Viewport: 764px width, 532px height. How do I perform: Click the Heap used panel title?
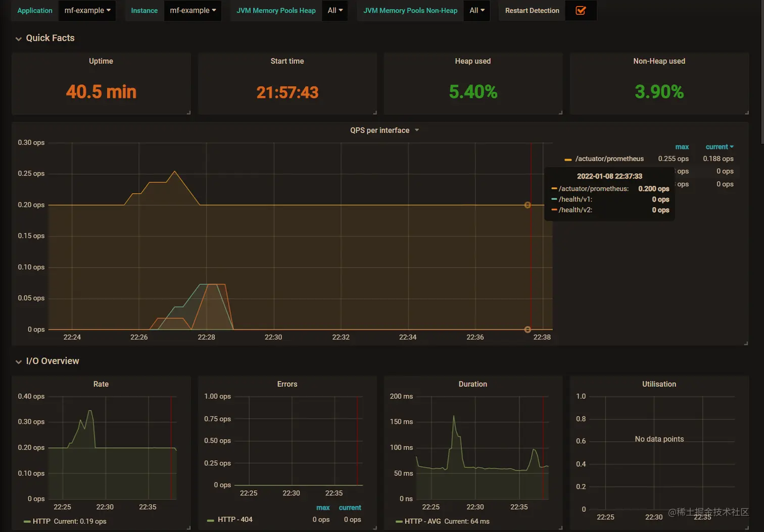click(x=473, y=61)
